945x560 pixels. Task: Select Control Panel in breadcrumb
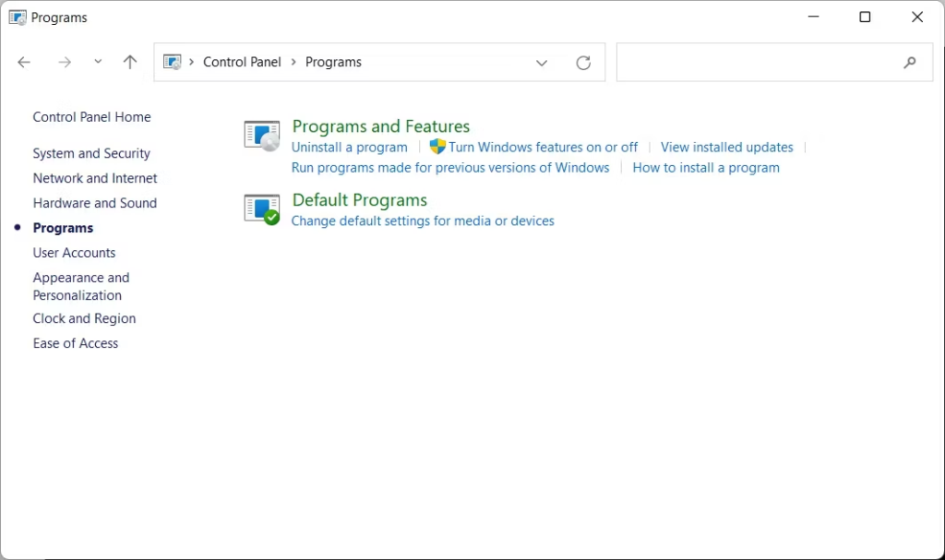click(x=242, y=62)
